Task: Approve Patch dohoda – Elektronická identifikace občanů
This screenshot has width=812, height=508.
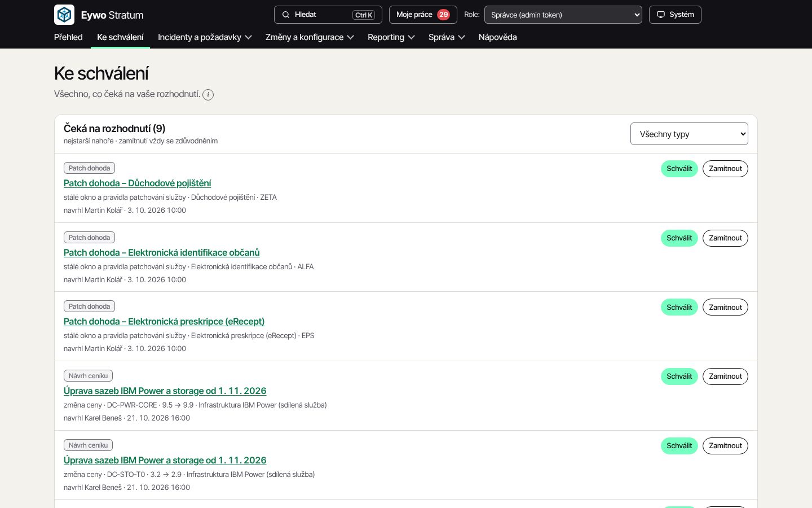Action: coord(679,238)
